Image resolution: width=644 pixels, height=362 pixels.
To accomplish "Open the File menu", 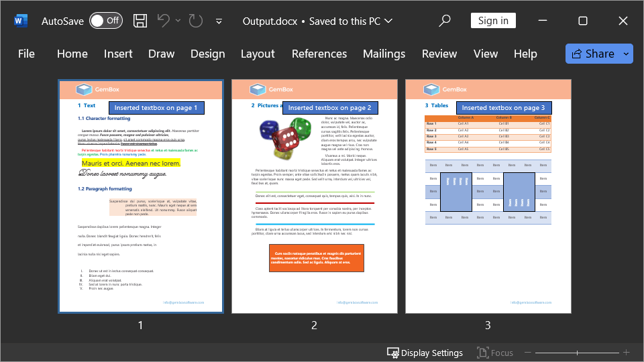I will 26,54.
